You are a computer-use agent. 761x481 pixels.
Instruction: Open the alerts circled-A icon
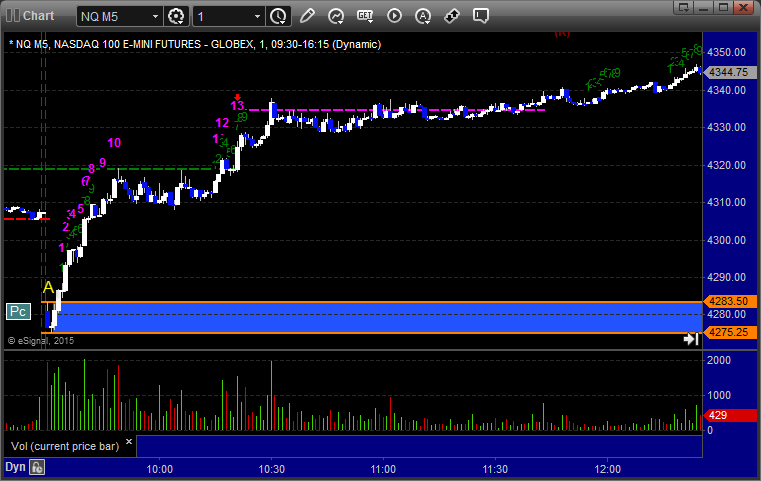tap(423, 16)
